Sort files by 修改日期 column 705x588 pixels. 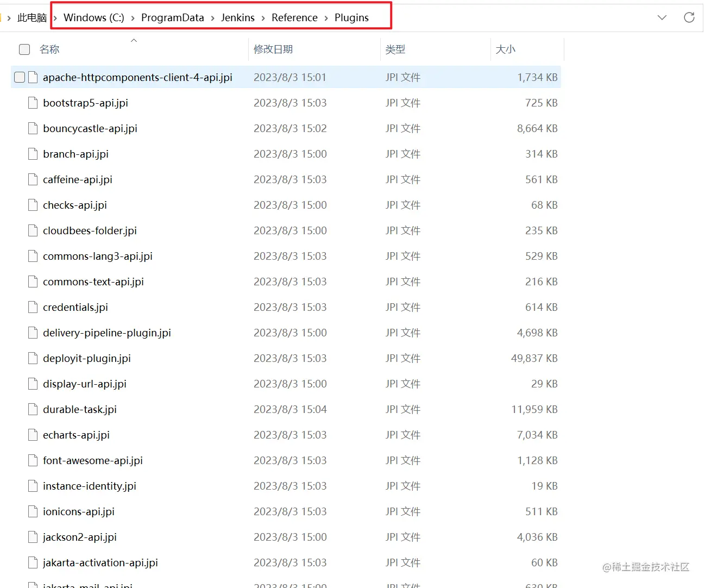click(273, 49)
